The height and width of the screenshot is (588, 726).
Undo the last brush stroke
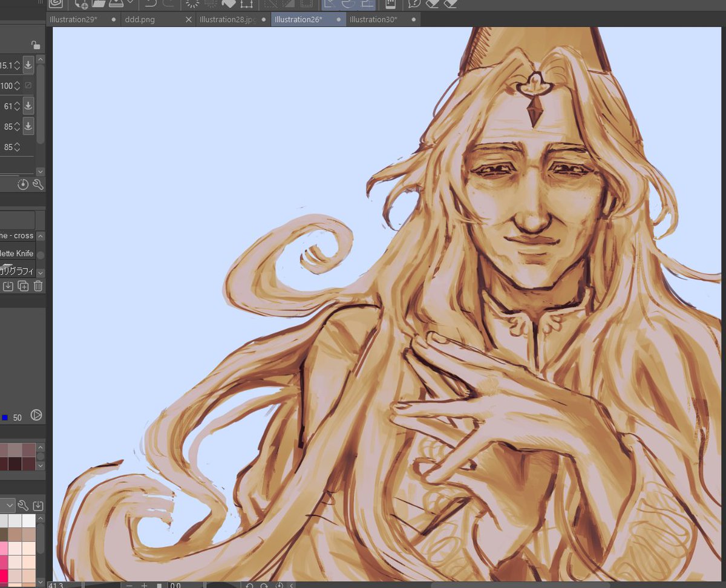pyautogui.click(x=150, y=4)
